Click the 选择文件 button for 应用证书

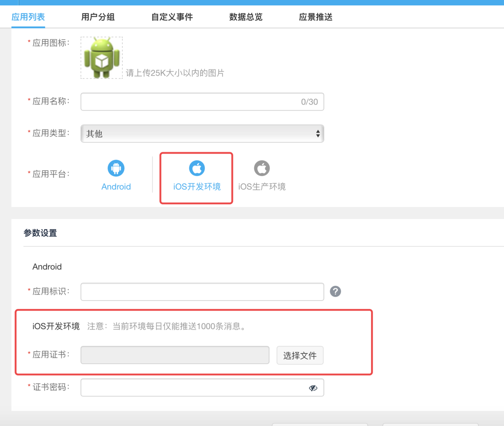coord(300,355)
